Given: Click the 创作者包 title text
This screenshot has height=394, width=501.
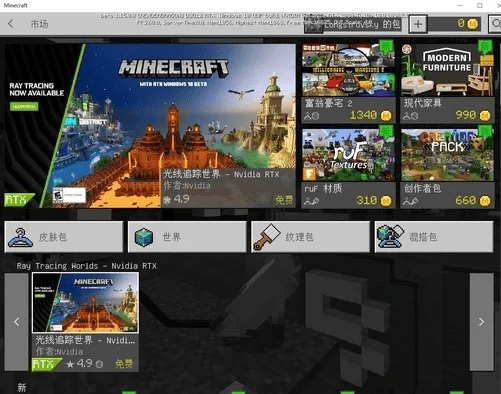Looking at the screenshot, I should coord(422,189).
